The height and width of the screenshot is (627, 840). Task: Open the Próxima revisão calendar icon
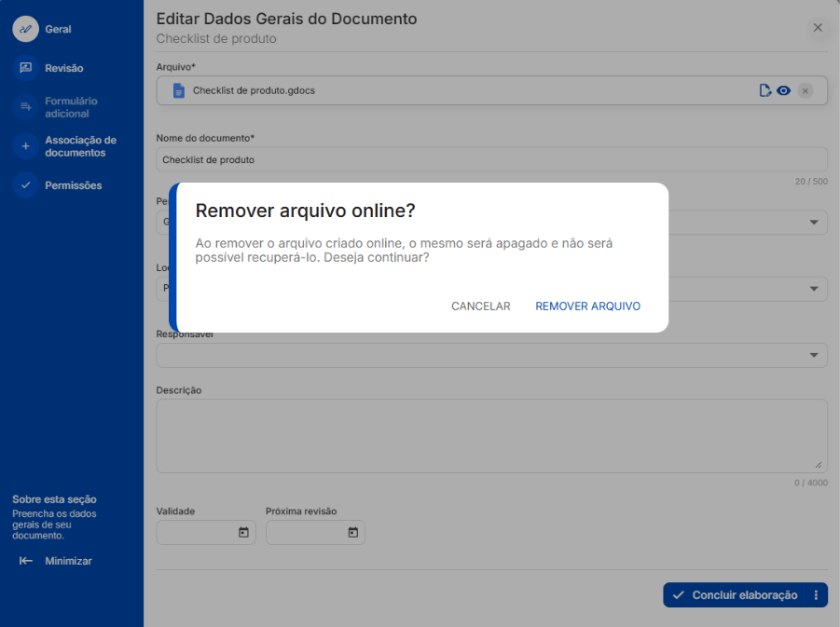[353, 532]
